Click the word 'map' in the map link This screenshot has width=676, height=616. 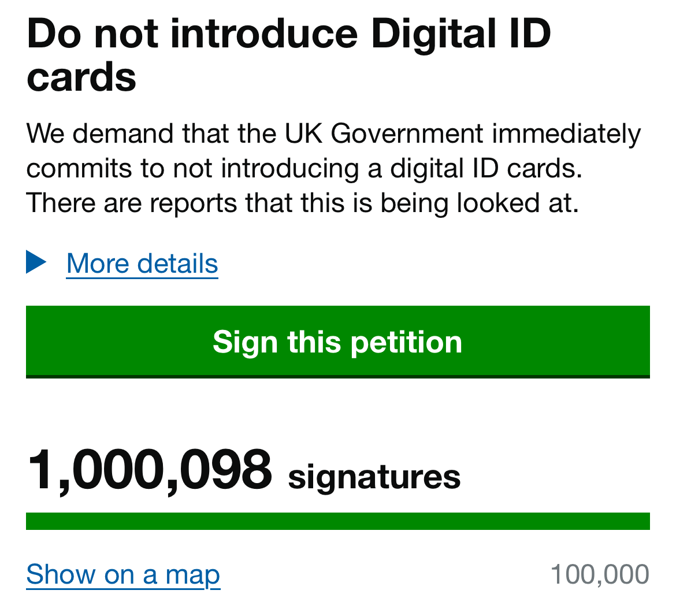(192, 574)
